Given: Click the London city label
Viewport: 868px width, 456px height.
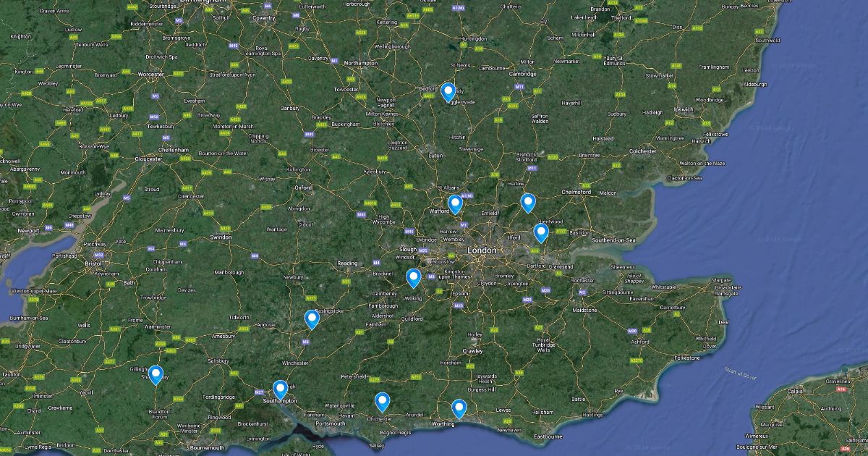Looking at the screenshot, I should (482, 250).
